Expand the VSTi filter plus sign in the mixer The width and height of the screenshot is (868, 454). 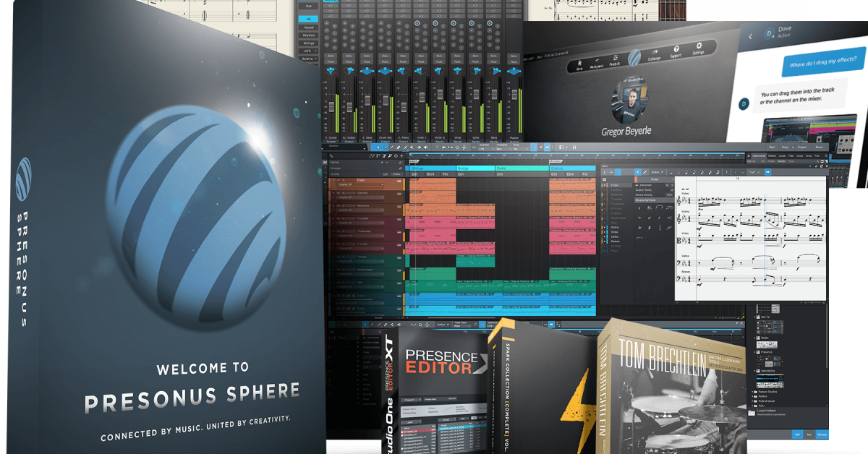tap(315, 51)
